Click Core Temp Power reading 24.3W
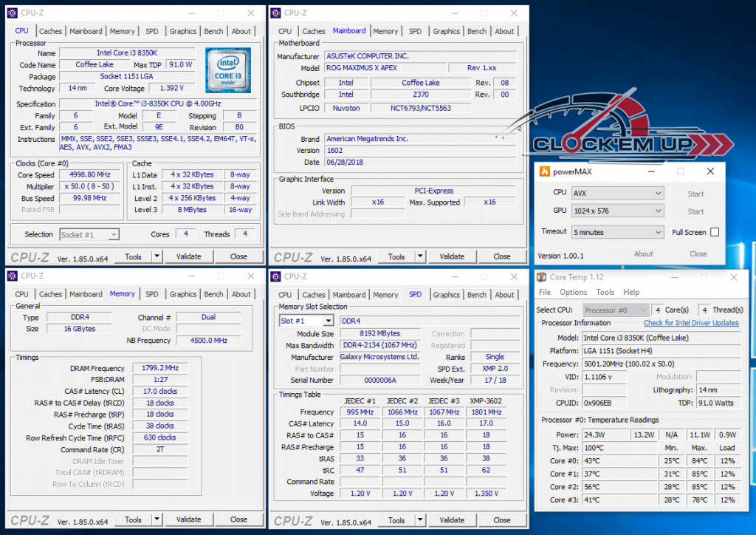Viewport: 756px width, 535px height. click(605, 435)
